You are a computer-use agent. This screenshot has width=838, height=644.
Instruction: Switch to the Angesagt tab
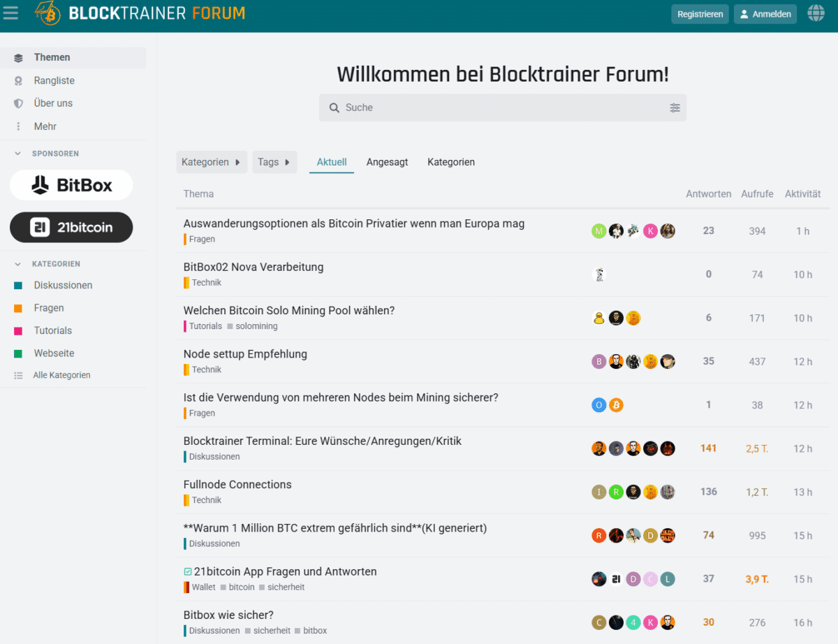[x=387, y=161]
